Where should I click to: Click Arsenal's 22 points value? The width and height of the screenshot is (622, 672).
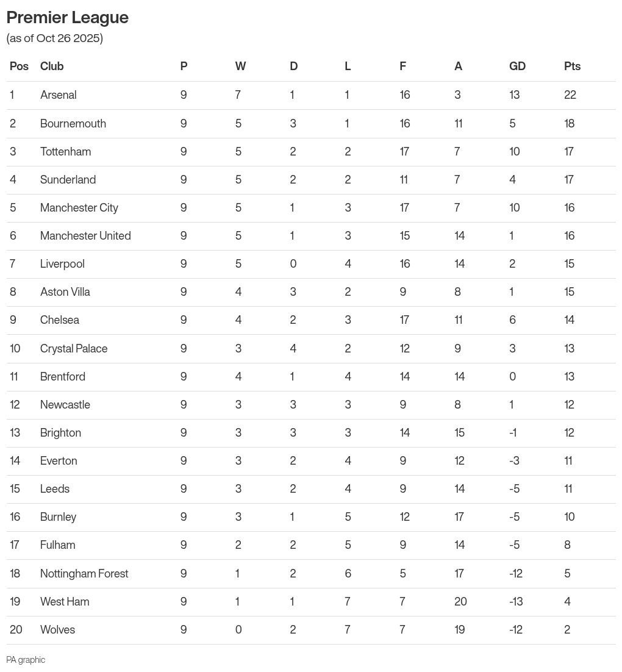pos(570,95)
